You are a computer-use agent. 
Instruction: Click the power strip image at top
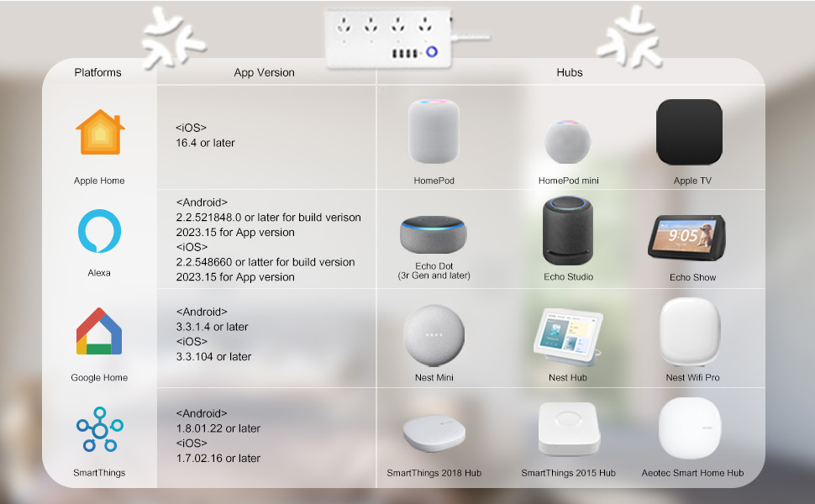407,38
